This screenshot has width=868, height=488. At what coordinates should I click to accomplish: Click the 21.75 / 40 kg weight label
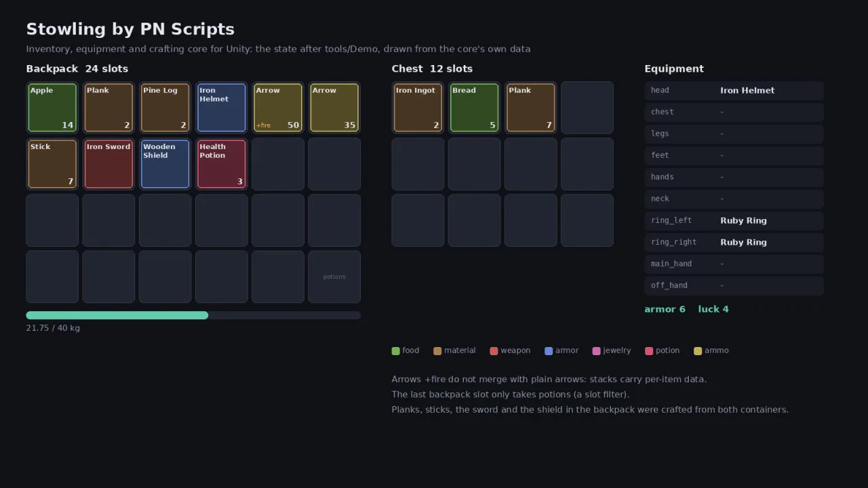click(53, 328)
